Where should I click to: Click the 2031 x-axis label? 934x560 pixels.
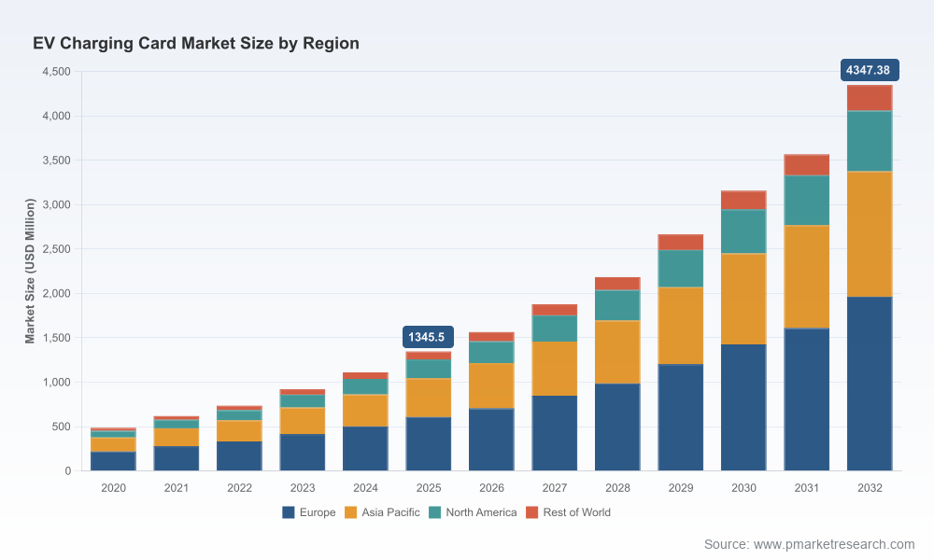pos(807,488)
